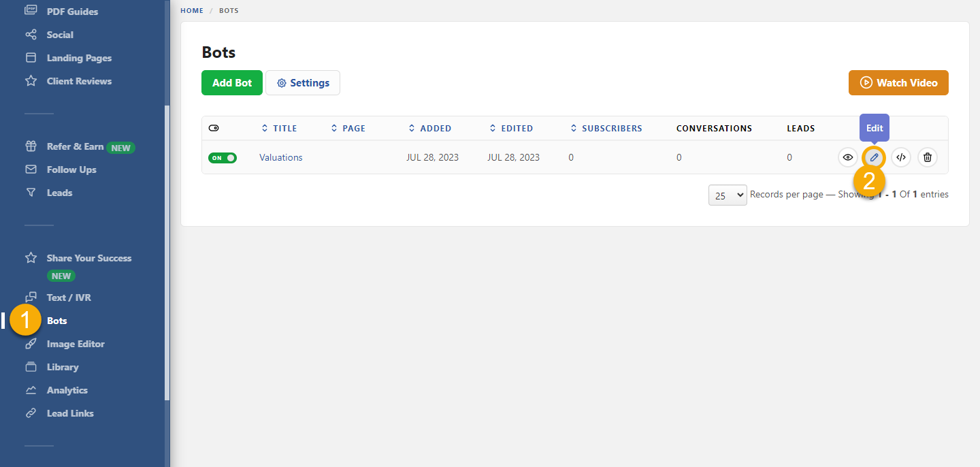Sort bots table by Title column
Image resolution: width=980 pixels, height=467 pixels.
tap(280, 128)
